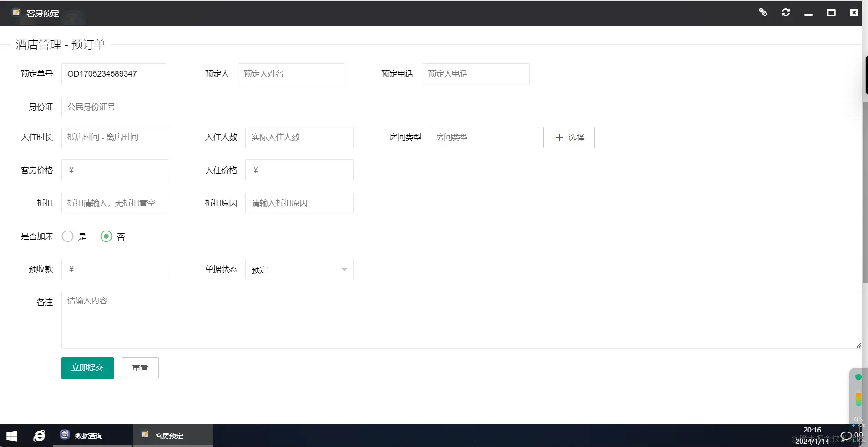Image resolution: width=868 pixels, height=447 pixels.
Task: Minimize the 客房预定 window
Action: pos(808,14)
